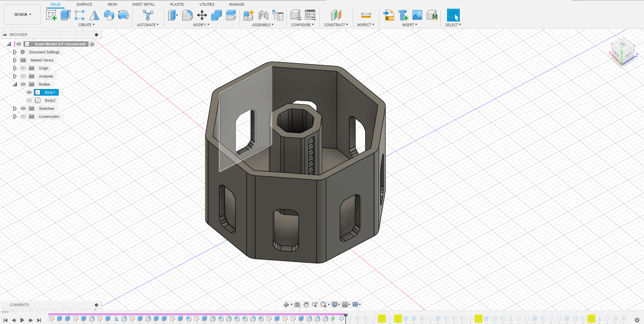This screenshot has height=324, width=644.
Task: Select the Pan hand tool
Action: click(x=306, y=305)
